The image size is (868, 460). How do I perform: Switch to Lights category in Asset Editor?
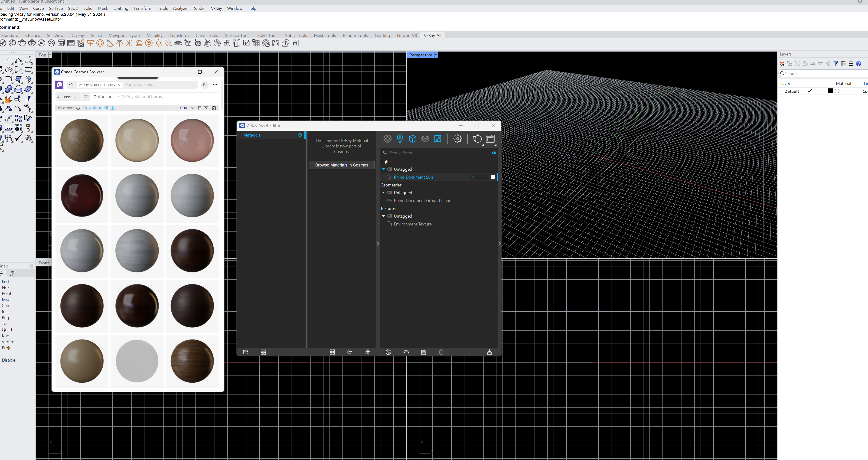(400, 139)
